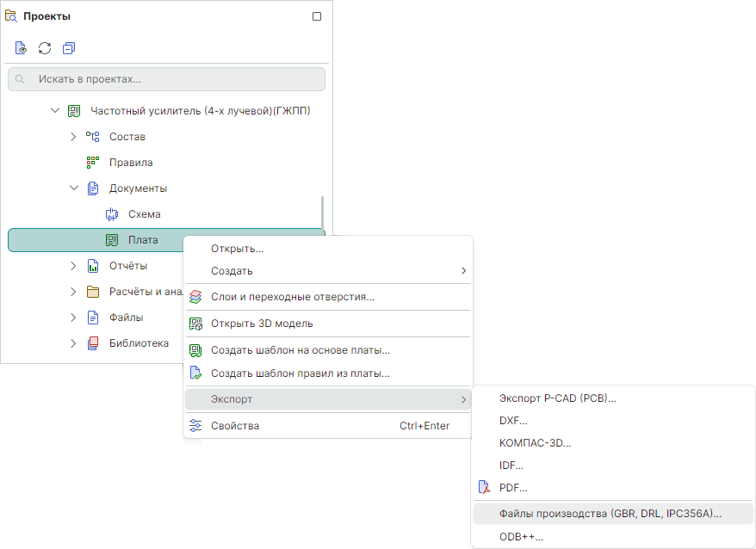The height and width of the screenshot is (549, 756).
Task: Collapse the Частотный усилитель project node
Action: point(55,111)
